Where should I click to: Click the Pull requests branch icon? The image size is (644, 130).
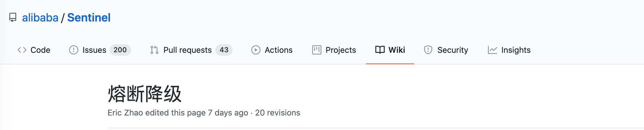154,50
